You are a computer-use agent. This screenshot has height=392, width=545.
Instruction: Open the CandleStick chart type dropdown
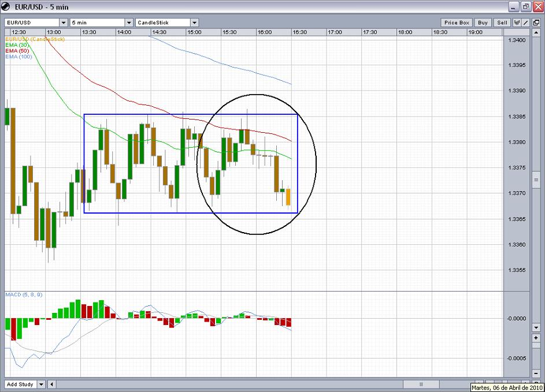point(194,23)
